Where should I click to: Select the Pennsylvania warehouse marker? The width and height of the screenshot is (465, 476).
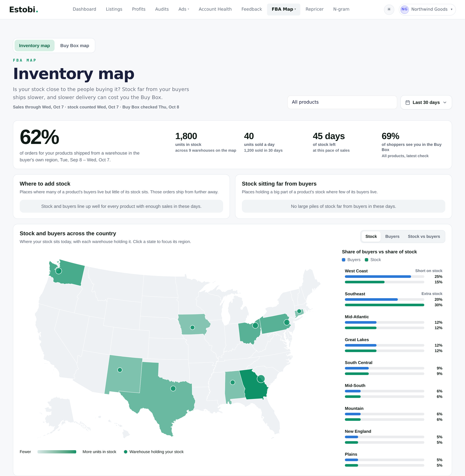point(286,322)
